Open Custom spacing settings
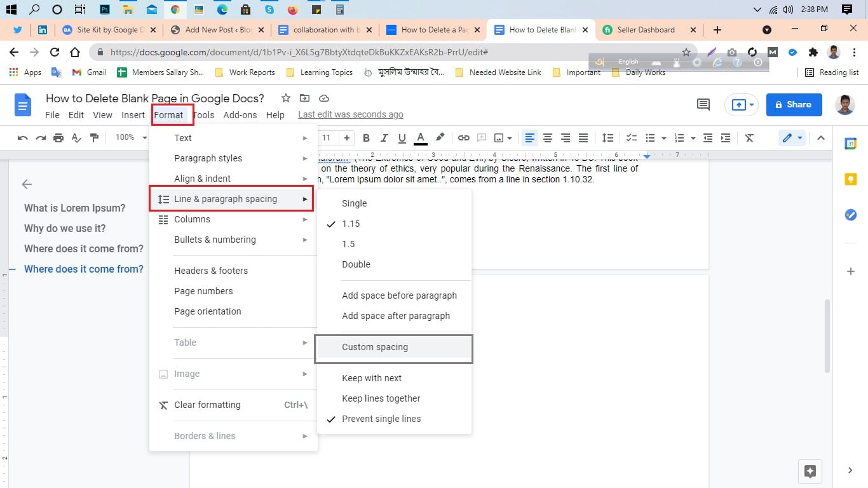 375,347
